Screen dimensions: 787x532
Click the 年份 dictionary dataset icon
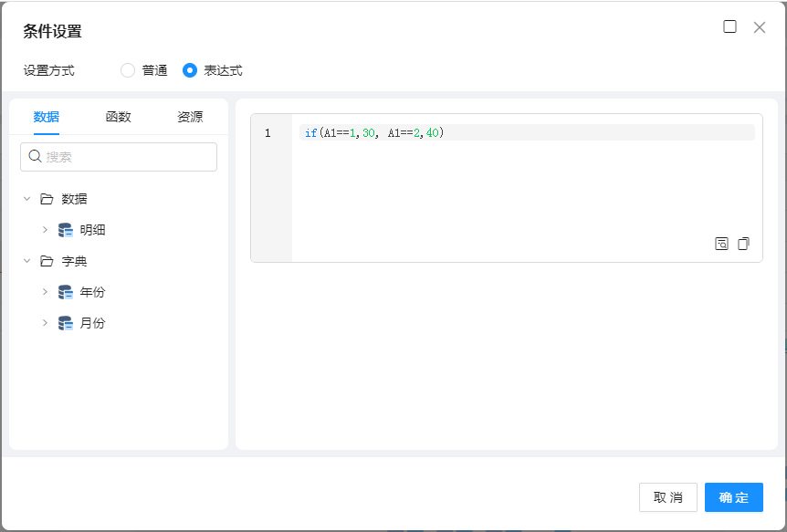(65, 292)
